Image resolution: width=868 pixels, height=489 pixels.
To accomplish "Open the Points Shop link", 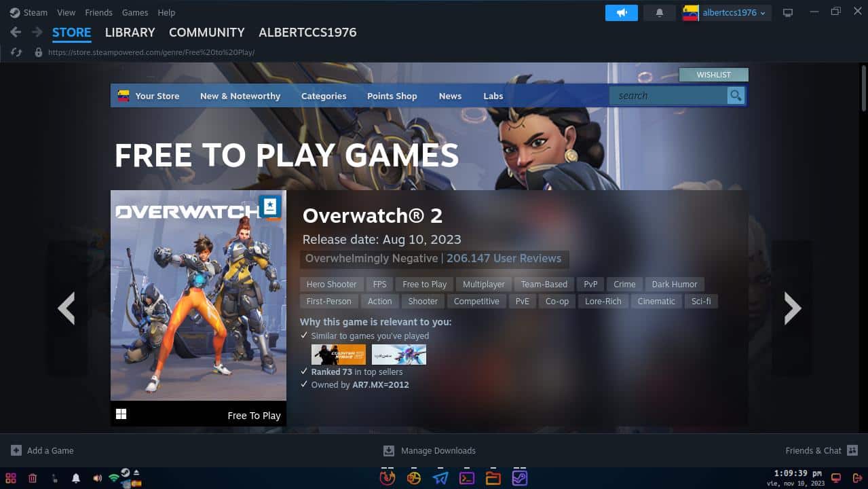I will 392,96.
